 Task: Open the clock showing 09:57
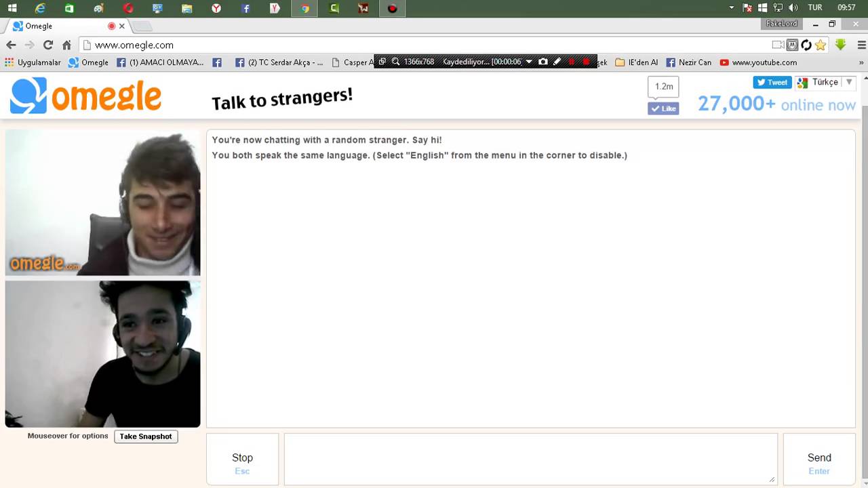(x=846, y=8)
